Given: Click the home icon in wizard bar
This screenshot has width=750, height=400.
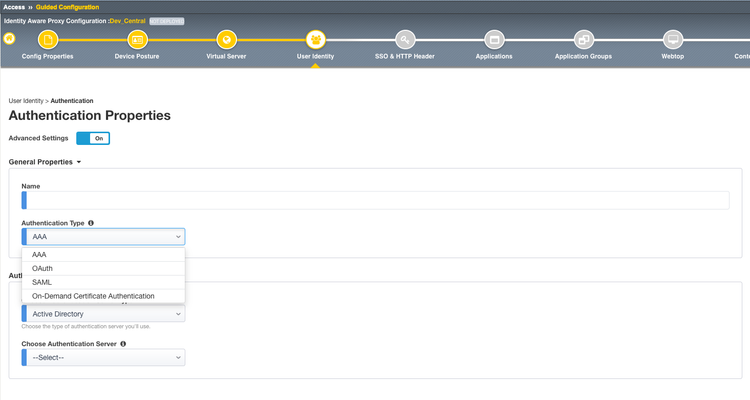Looking at the screenshot, I should [9, 39].
